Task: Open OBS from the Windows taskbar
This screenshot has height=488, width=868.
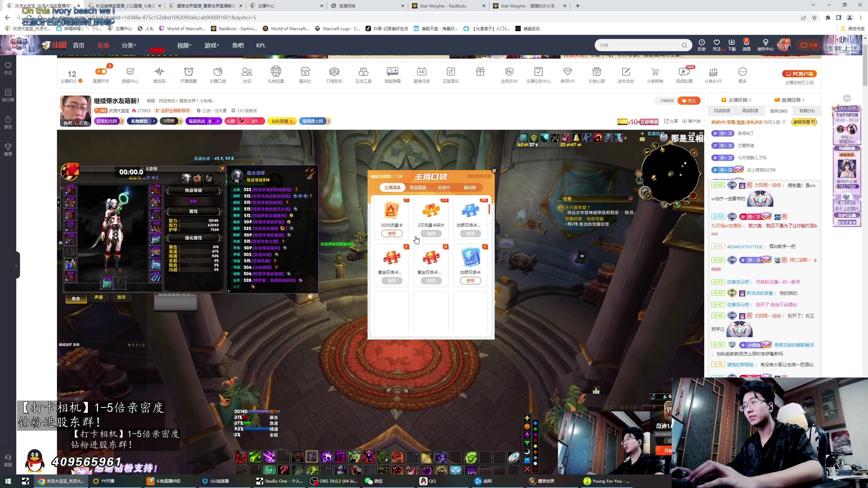Action: click(x=335, y=481)
